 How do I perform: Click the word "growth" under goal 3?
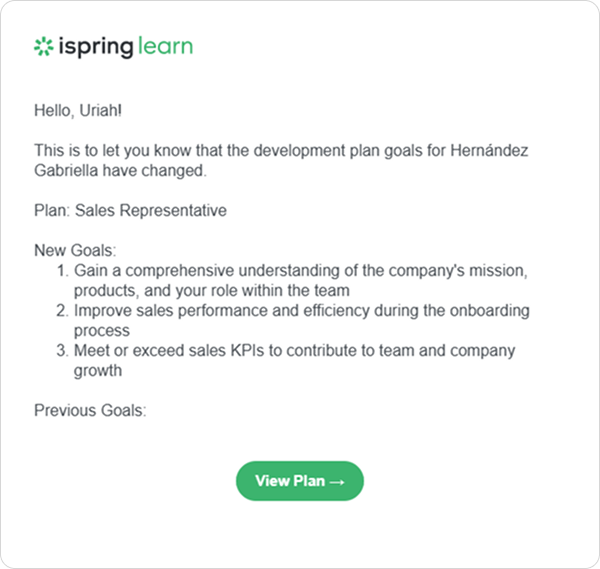point(98,371)
